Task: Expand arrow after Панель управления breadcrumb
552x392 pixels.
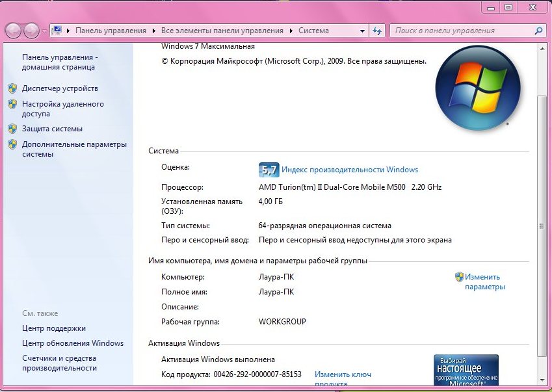Action: [x=153, y=31]
